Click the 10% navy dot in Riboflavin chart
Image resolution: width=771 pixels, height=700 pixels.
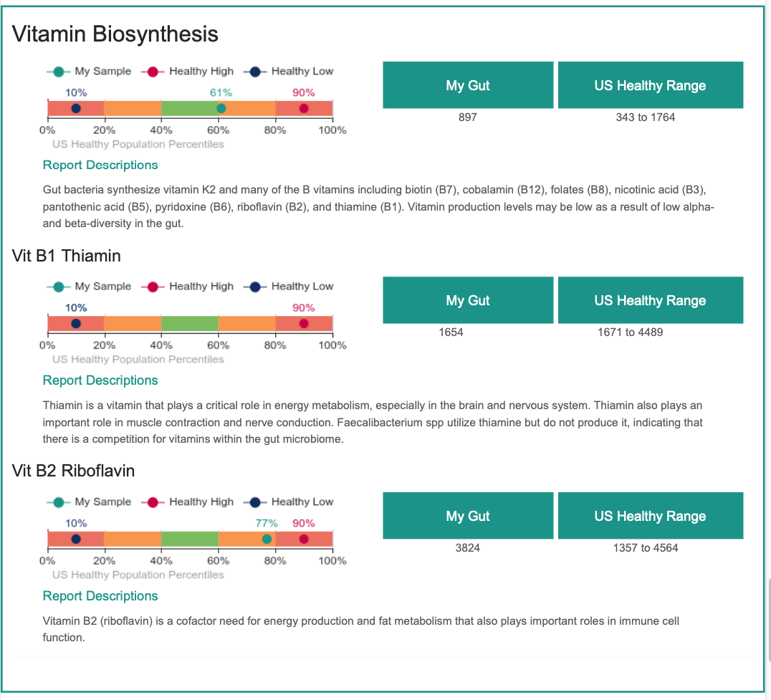click(x=76, y=540)
